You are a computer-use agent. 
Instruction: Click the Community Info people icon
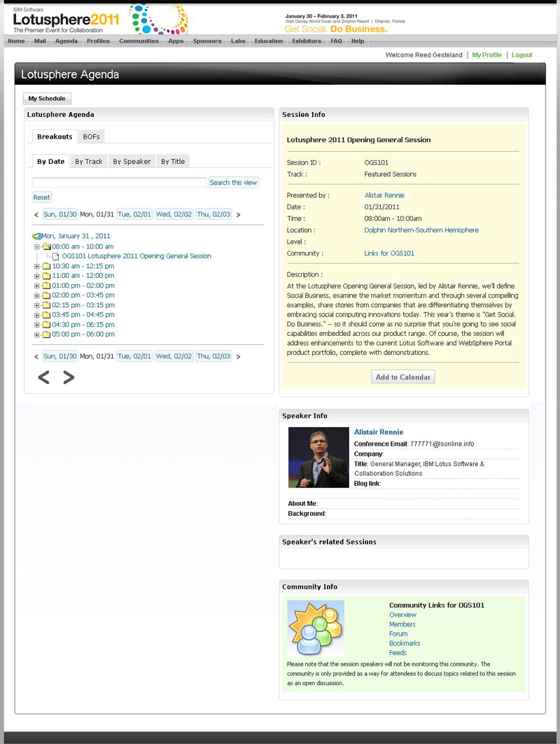click(x=316, y=629)
